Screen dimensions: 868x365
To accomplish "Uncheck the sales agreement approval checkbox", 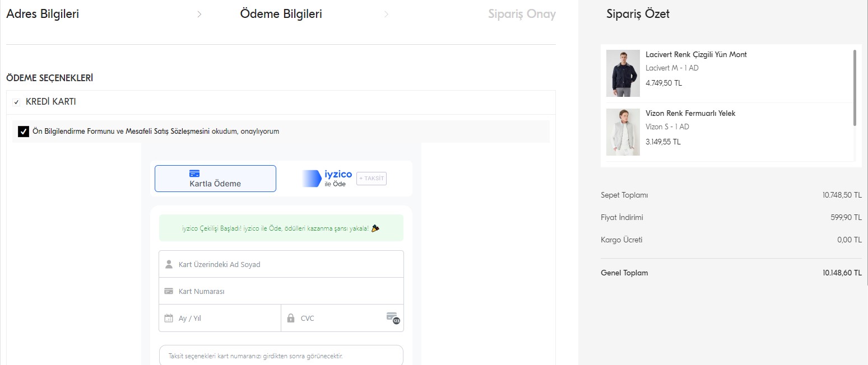I will tap(24, 132).
